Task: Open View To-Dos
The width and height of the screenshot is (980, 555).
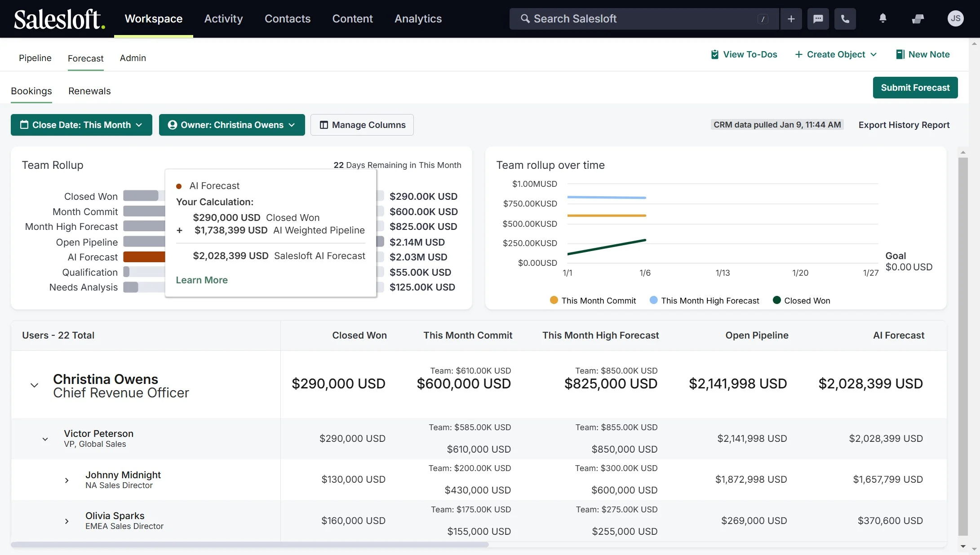Action: click(x=744, y=54)
